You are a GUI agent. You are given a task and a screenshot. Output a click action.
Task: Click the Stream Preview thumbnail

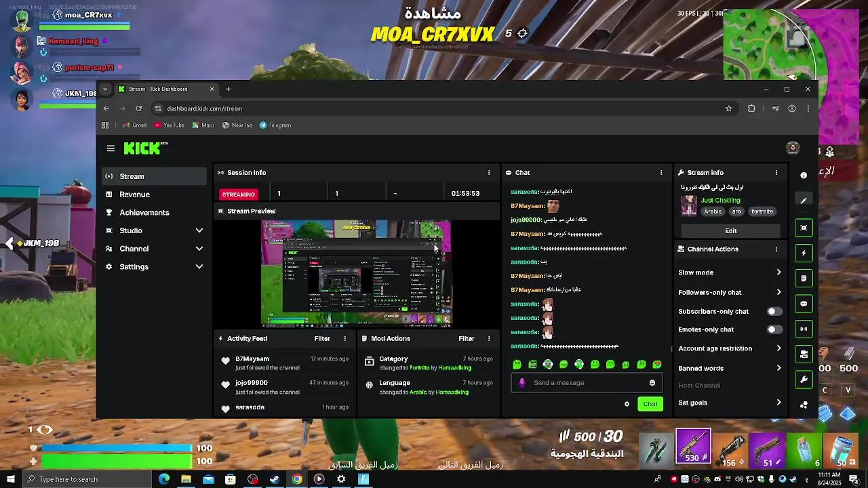(357, 273)
